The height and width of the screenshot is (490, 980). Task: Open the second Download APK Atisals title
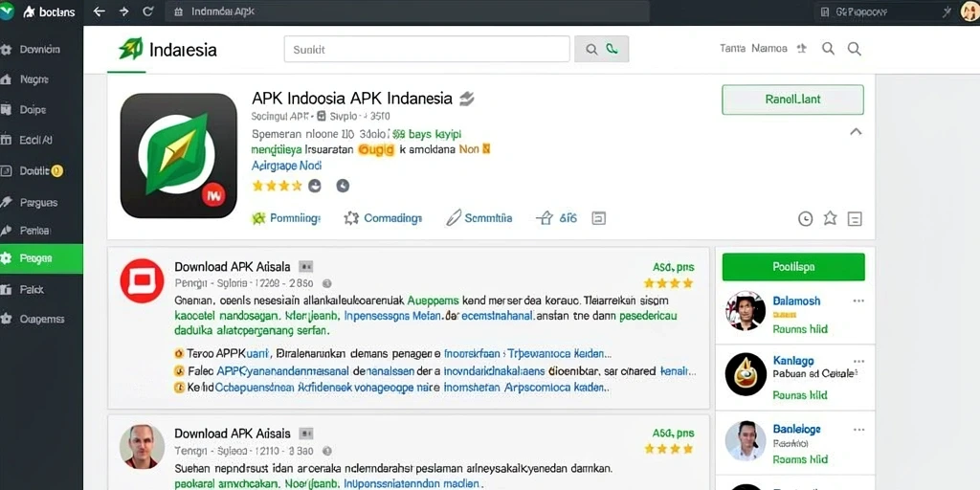233,434
